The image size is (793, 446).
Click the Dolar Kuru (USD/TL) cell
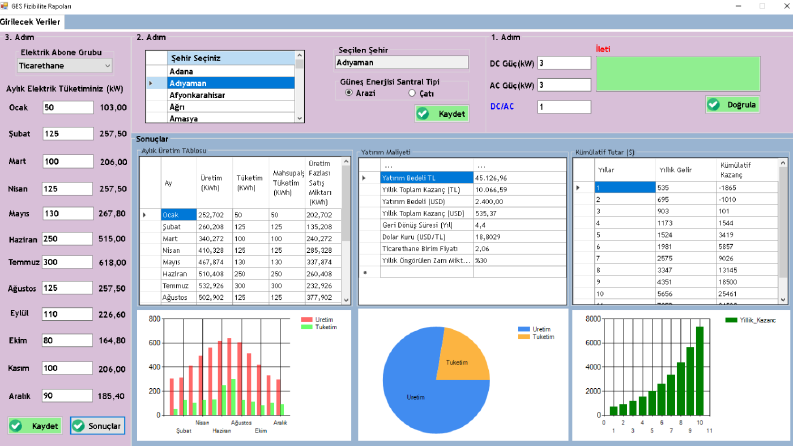coord(427,237)
